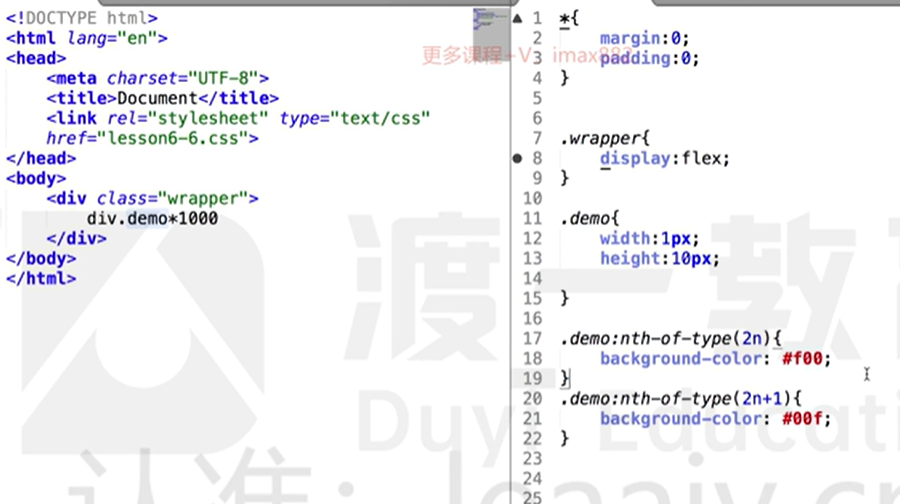Click the margin:0 declaration
This screenshot has height=504, width=900.
click(644, 38)
